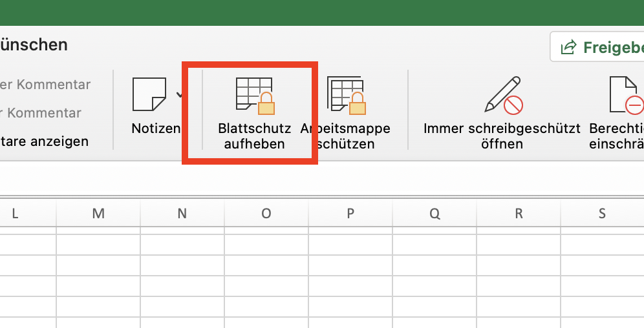644x328 pixels.
Task: Select column M header
Action: coord(98,213)
